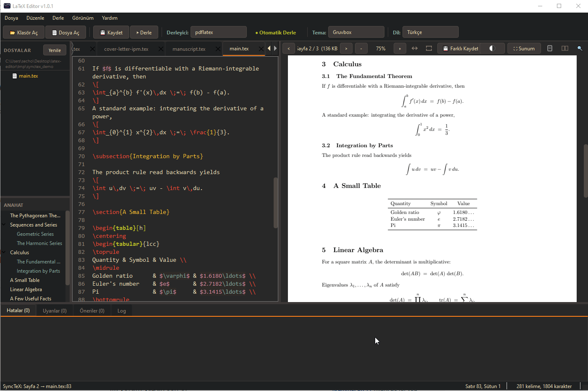This screenshot has width=588, height=391.
Task: Select The Harmonic Series outline item
Action: 39,243
